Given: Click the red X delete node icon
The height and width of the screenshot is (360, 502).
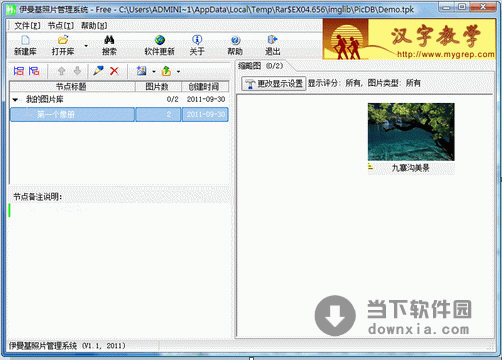Looking at the screenshot, I should click(114, 71).
